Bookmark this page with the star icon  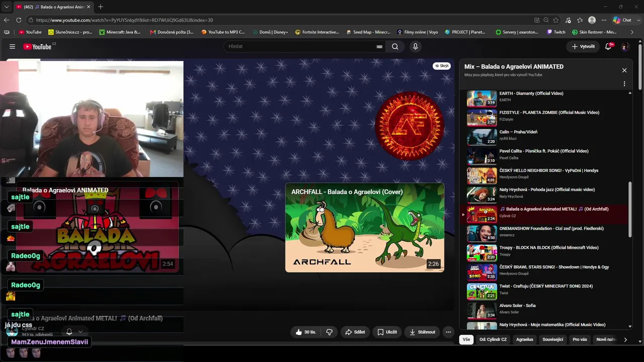[556, 20]
